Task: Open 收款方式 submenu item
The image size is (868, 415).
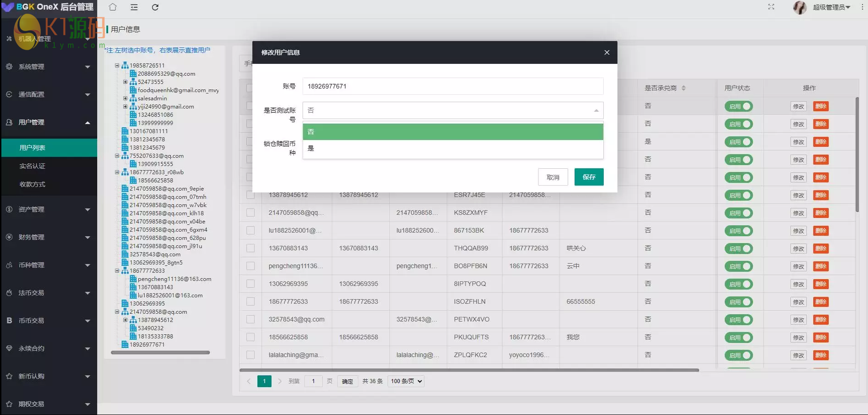Action: click(x=32, y=184)
